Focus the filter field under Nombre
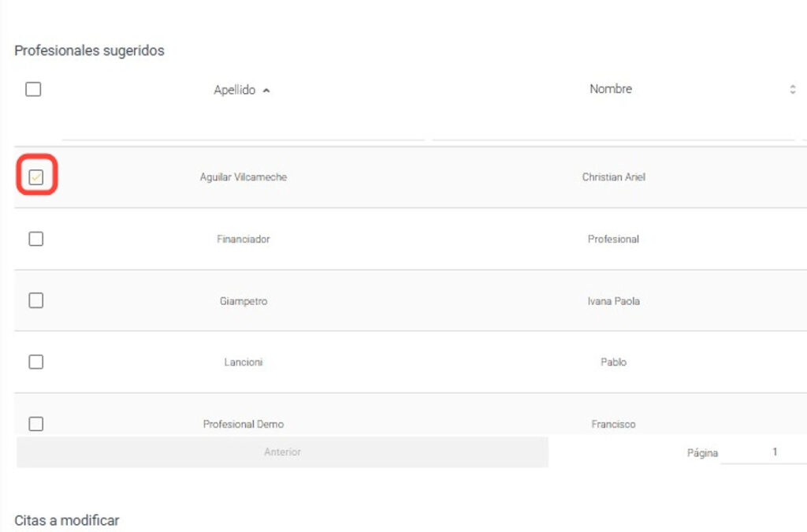 pos(613,128)
